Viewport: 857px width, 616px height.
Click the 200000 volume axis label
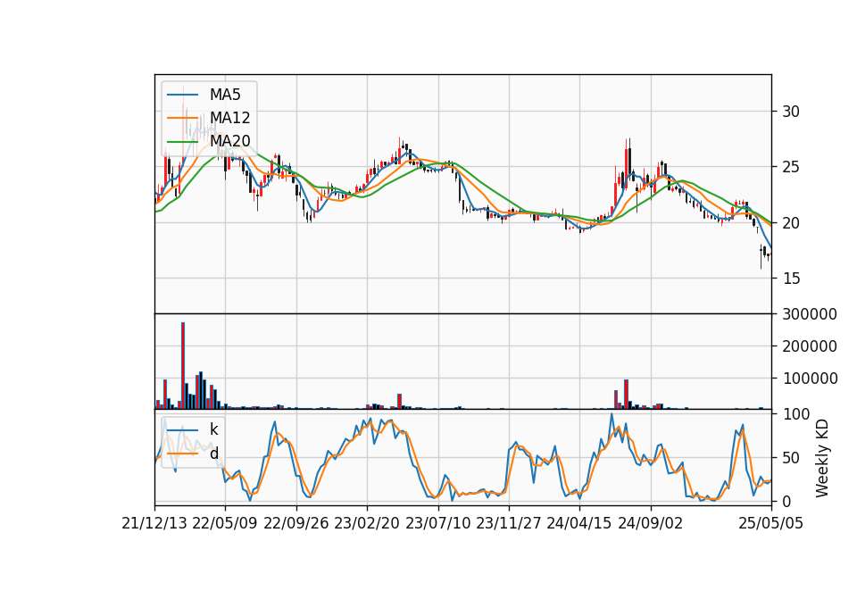[x=810, y=346]
